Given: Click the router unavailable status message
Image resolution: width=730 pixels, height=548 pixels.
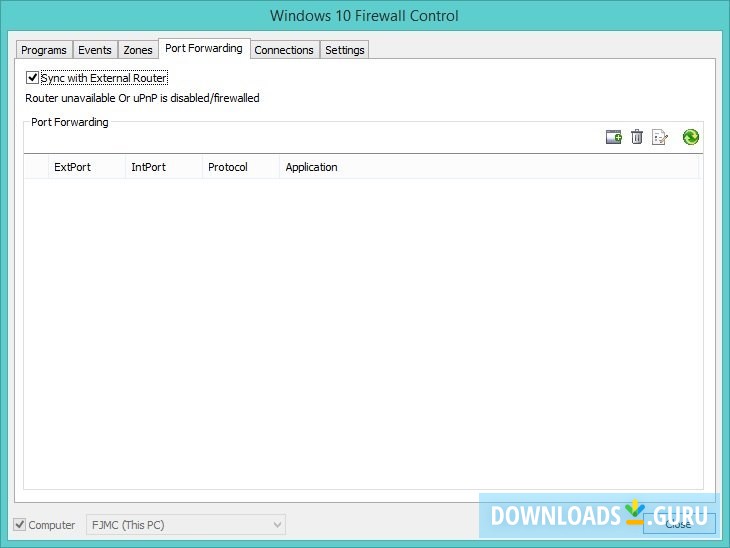Looking at the screenshot, I should [x=142, y=98].
